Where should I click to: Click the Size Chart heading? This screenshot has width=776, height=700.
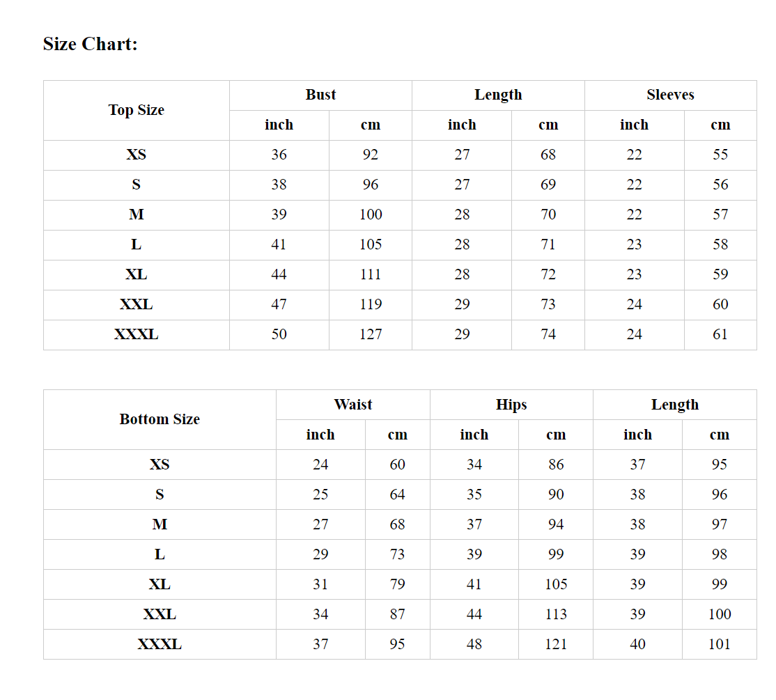[90, 44]
